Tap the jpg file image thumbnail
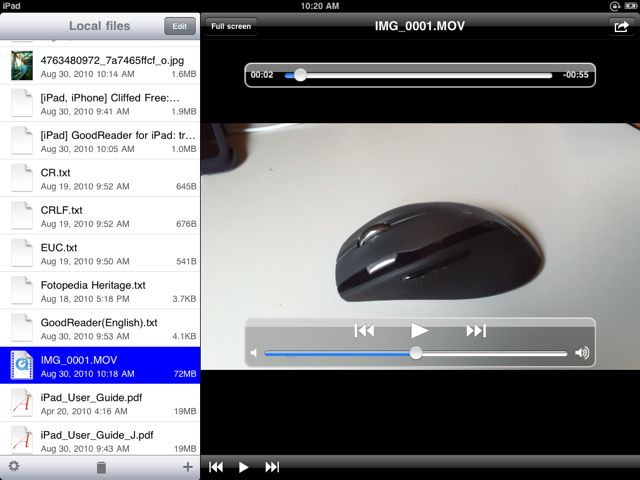The width and height of the screenshot is (640, 480). [x=22, y=66]
